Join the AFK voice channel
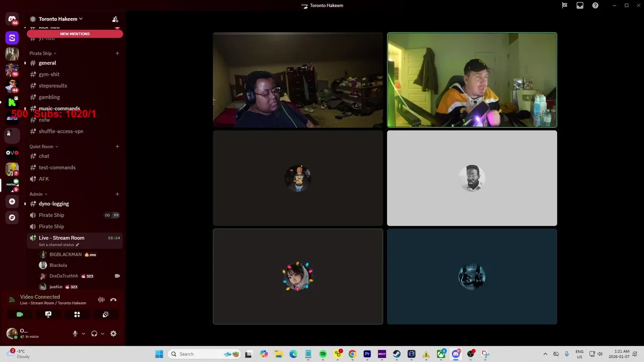The width and height of the screenshot is (644, 362). 75,179
